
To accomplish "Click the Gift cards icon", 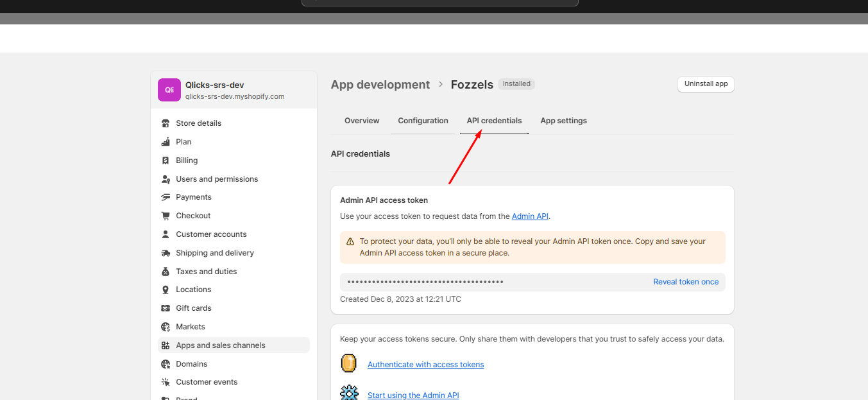I will (x=166, y=308).
